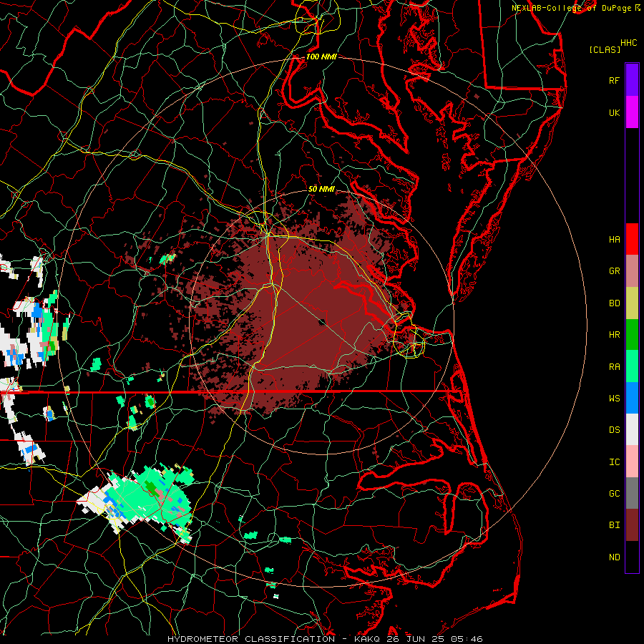Click the GC gray legend swatch
This screenshot has height=644, width=644.
click(x=632, y=493)
